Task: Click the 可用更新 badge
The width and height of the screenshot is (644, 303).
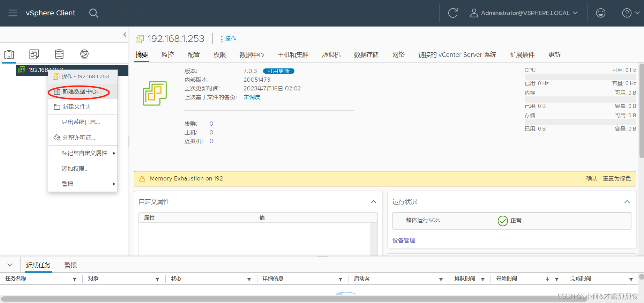Action: (279, 71)
